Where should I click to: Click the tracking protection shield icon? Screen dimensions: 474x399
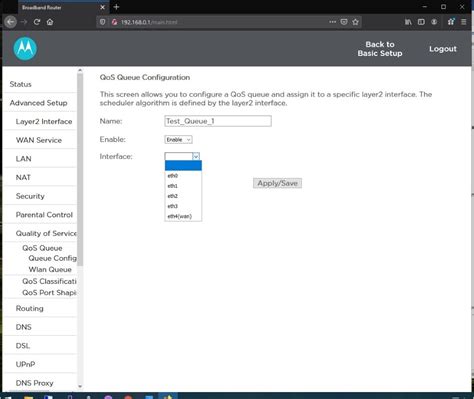click(x=103, y=22)
